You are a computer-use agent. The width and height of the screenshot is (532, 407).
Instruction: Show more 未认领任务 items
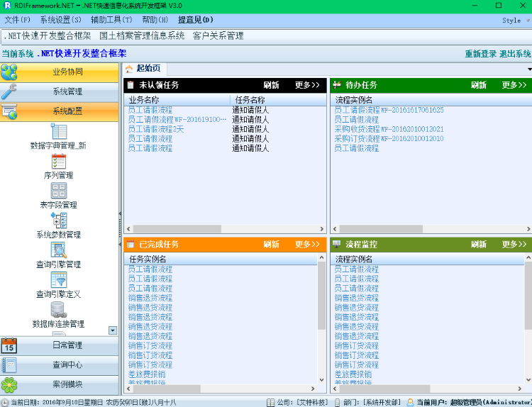pyautogui.click(x=307, y=85)
